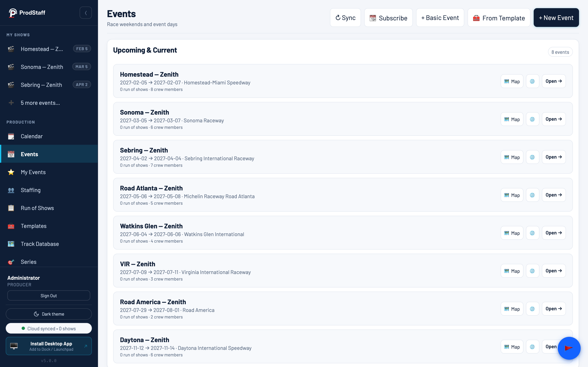The height and width of the screenshot is (367, 588).
Task: Open the From Template menu
Action: [x=499, y=18]
